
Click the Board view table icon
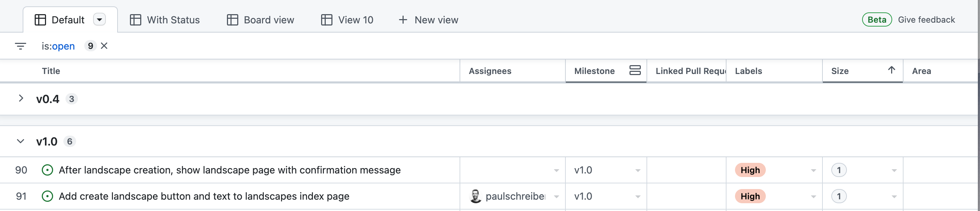232,20
